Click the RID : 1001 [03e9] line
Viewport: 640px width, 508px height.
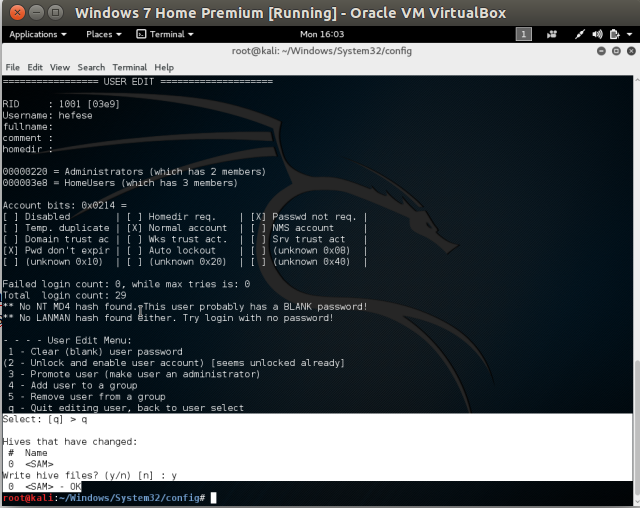pos(61,104)
